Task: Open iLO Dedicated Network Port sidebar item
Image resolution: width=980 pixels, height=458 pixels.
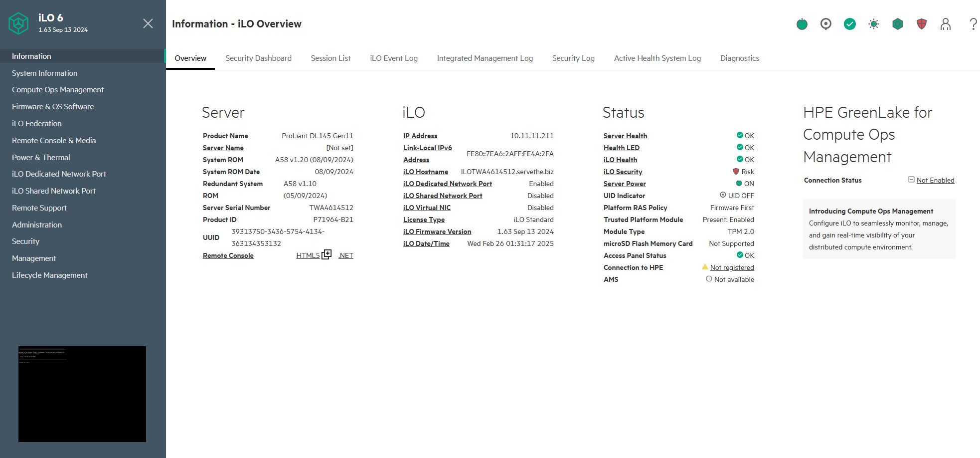Action: [59, 174]
